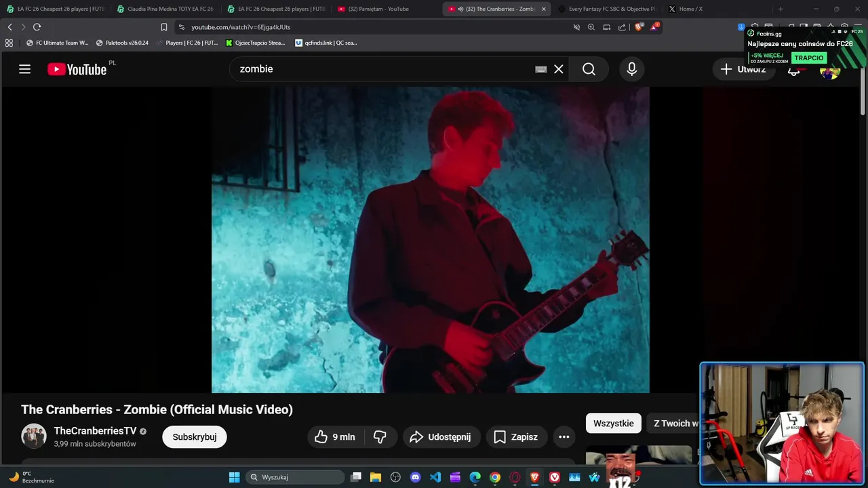Save the video via Zapisz
Image resolution: width=868 pixels, height=488 pixels.
pos(516,437)
